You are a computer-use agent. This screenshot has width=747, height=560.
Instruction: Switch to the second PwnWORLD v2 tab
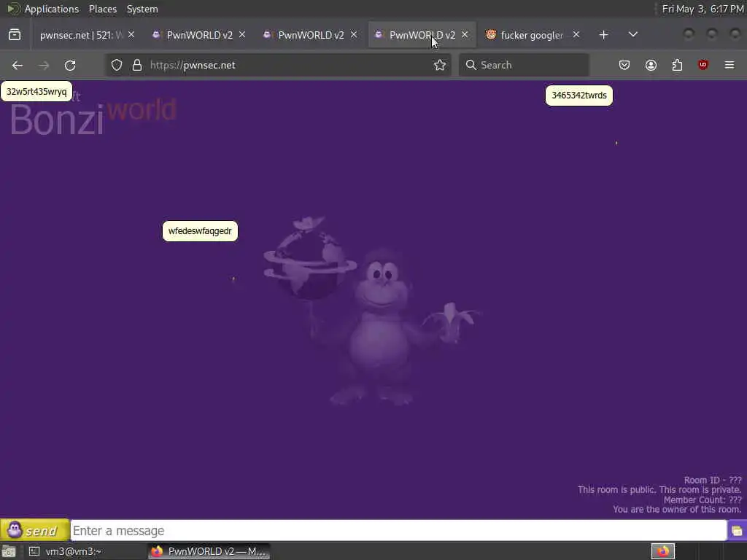311,35
